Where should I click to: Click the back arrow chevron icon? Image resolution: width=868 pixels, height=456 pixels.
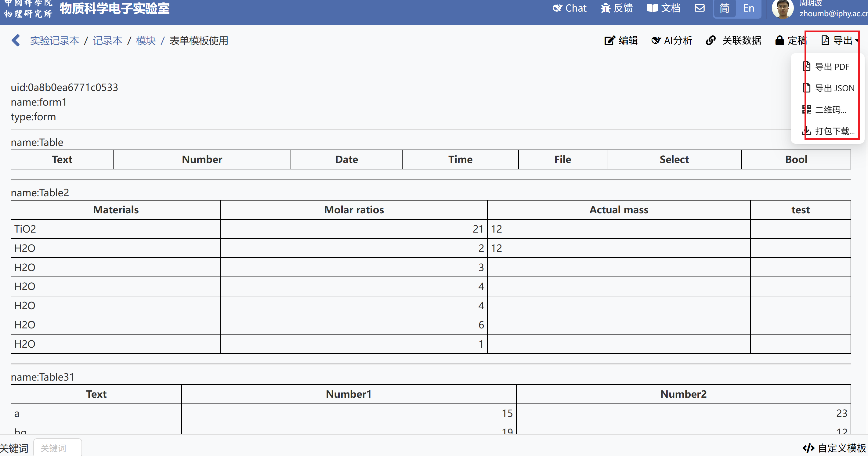tap(16, 41)
